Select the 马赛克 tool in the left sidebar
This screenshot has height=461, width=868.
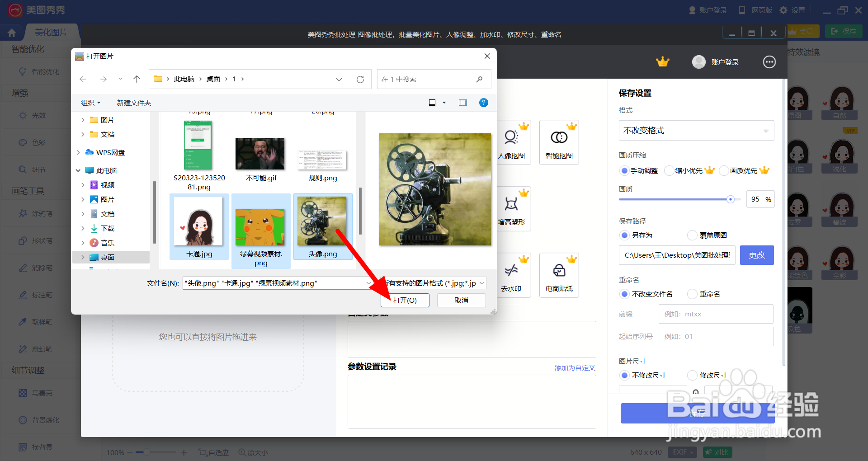(x=36, y=393)
